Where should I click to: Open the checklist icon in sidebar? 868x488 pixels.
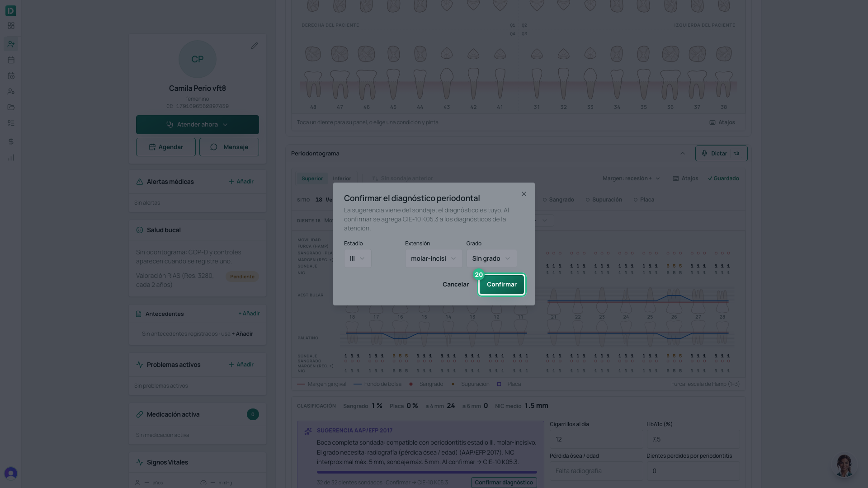[11, 123]
